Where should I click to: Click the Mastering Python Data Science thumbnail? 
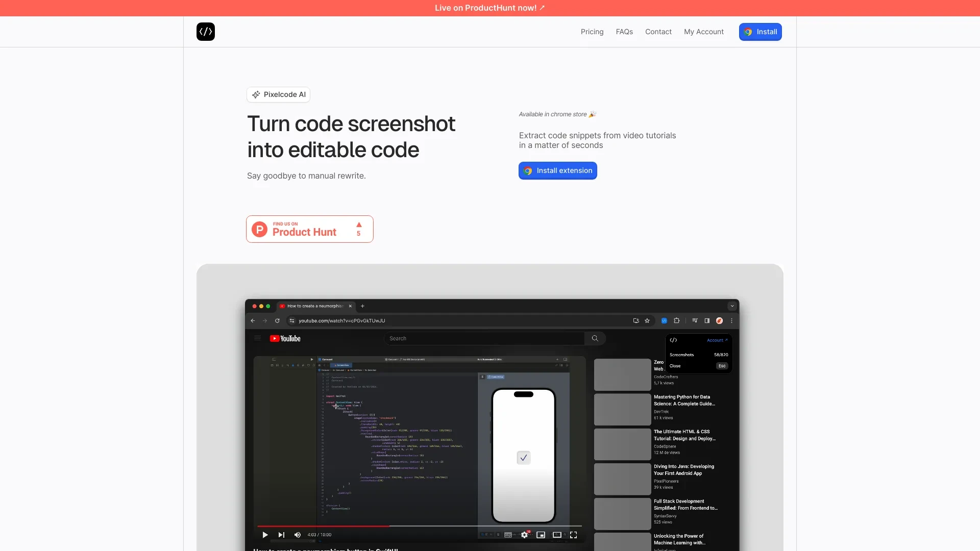tap(621, 408)
